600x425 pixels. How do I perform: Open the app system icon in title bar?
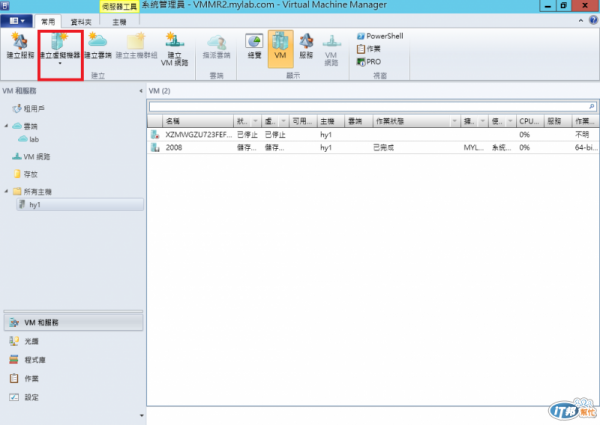5,5
